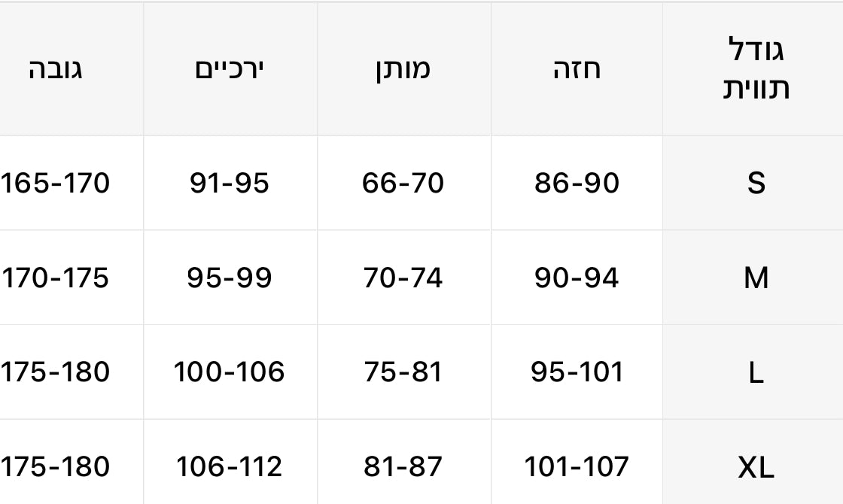The height and width of the screenshot is (504, 843).
Task: Click the 91-95 hips cell
Action: (x=230, y=184)
